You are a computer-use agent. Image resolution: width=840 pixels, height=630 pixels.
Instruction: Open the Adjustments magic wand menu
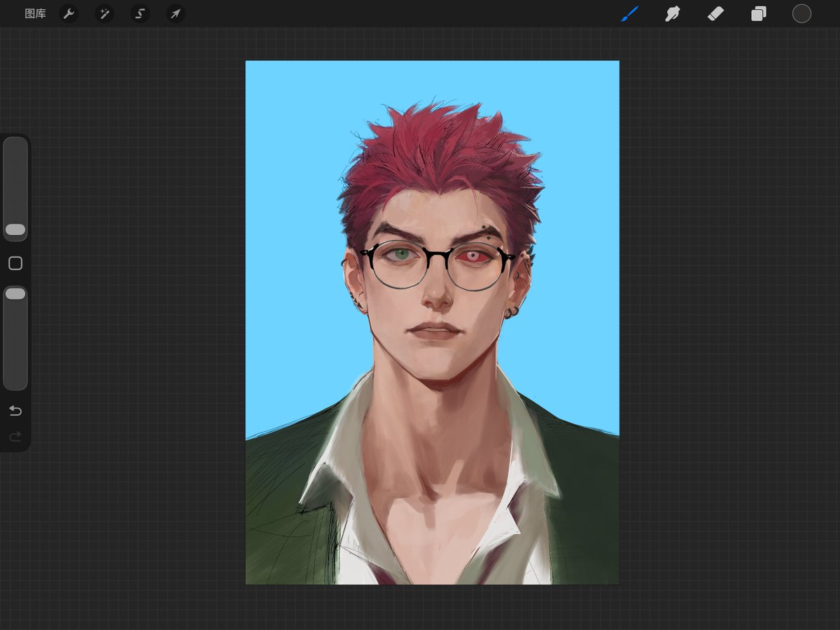[104, 13]
